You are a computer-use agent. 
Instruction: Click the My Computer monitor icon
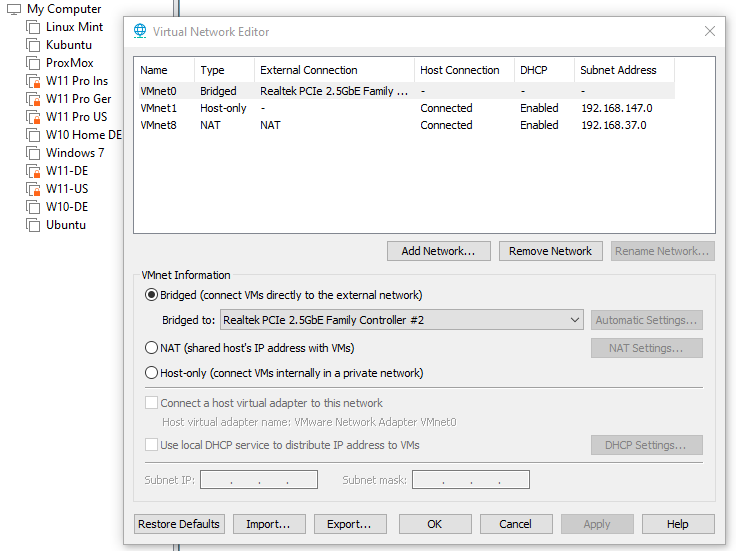click(14, 9)
